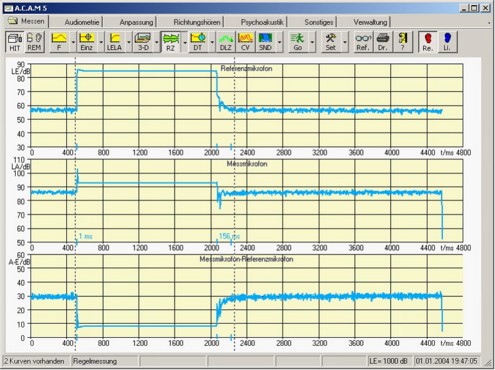Toggle the RZ measurement button

pos(170,42)
